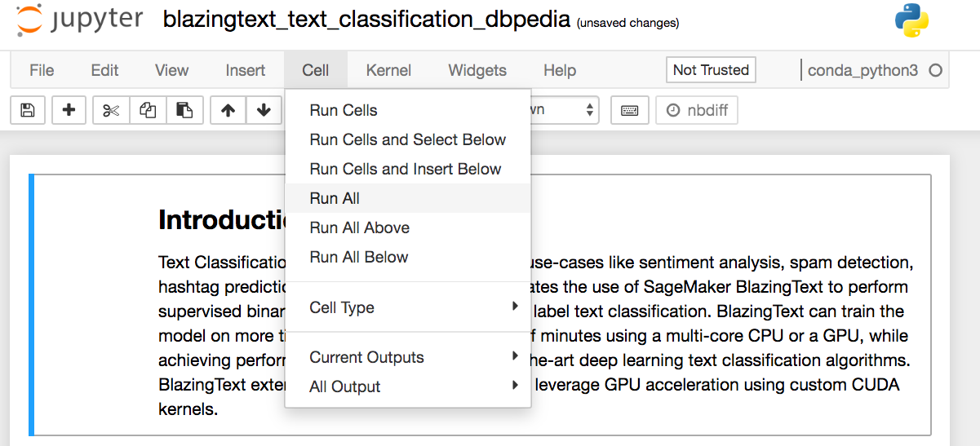The height and width of the screenshot is (446, 980).
Task: Expand the Cell Type submenu
Action: point(408,307)
